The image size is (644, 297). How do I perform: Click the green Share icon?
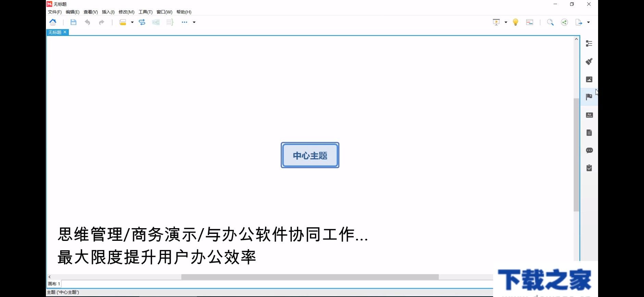[x=565, y=22]
